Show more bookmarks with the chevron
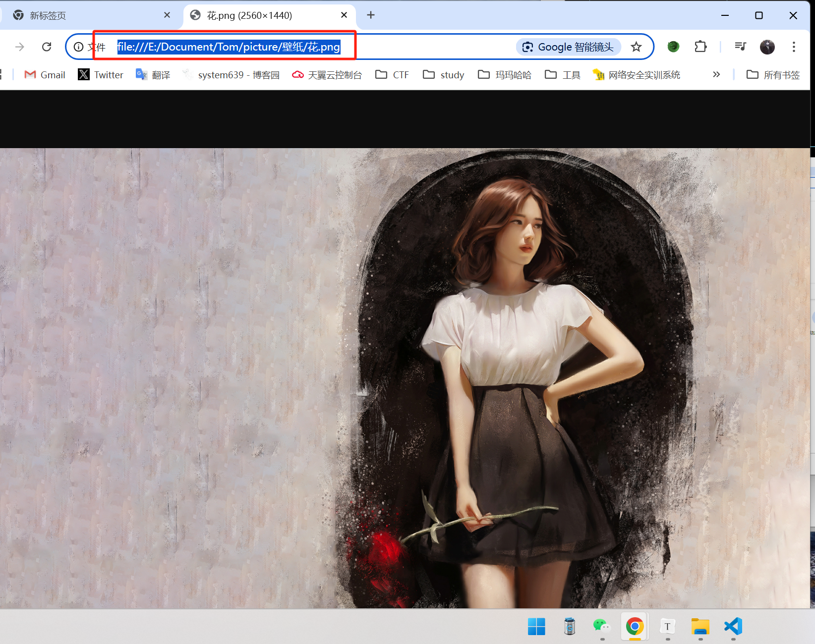 [716, 75]
